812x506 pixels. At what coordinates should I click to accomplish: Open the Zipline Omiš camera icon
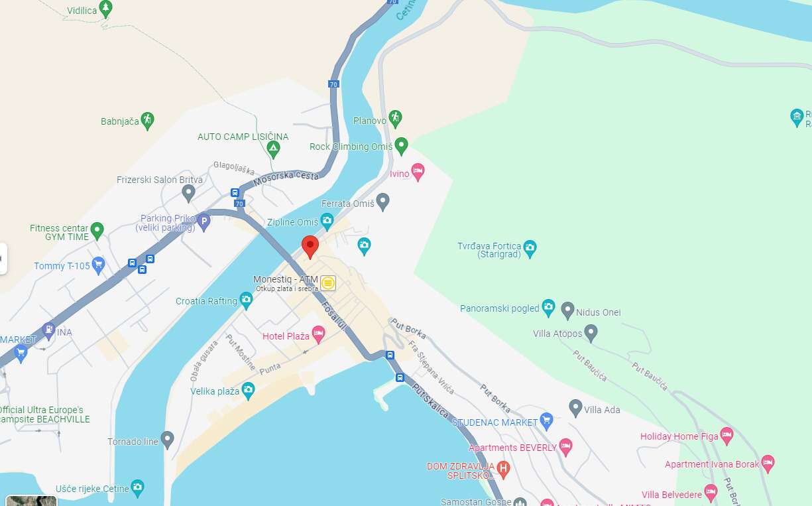pyautogui.click(x=327, y=221)
